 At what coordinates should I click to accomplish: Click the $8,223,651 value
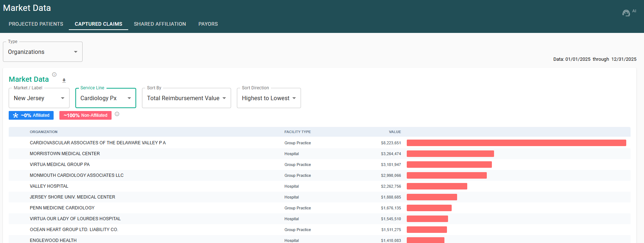(x=391, y=143)
